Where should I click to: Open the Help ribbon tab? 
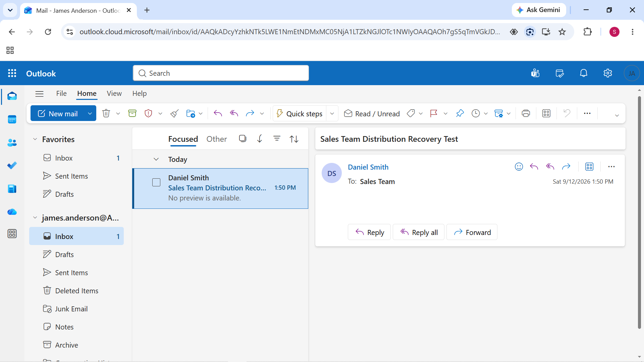(x=140, y=94)
